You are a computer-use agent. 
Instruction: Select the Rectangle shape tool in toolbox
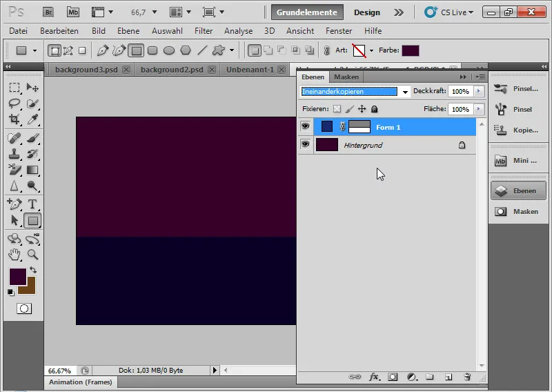(32, 221)
